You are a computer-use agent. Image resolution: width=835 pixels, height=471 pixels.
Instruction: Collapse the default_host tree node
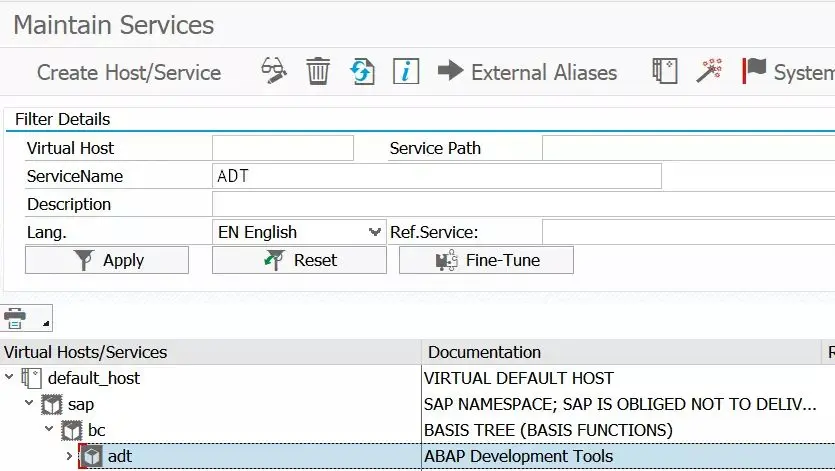10,378
